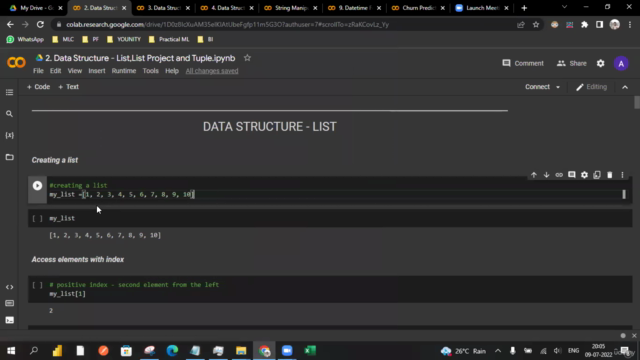
Task: Open the YOUNITY bookmark folder
Action: pyautogui.click(x=124, y=40)
